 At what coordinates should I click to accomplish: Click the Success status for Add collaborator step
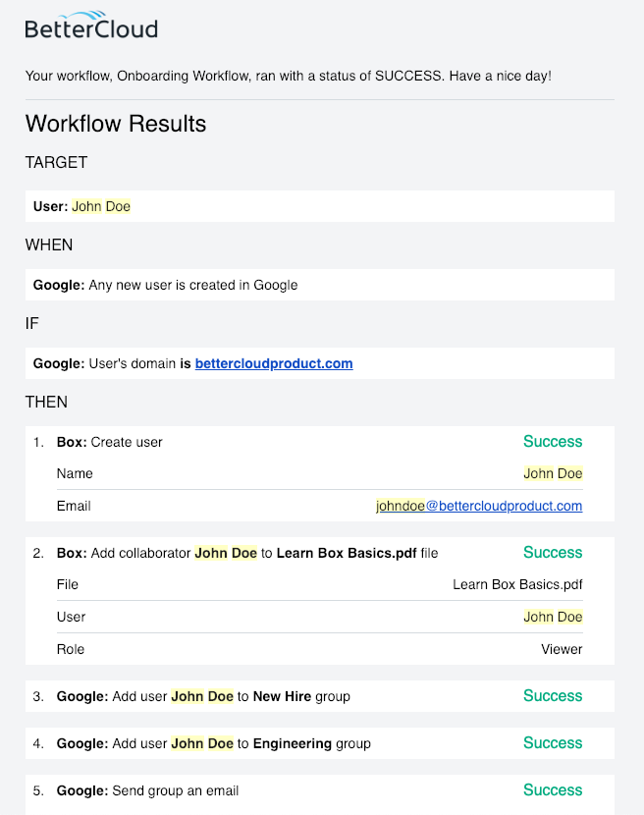[553, 553]
